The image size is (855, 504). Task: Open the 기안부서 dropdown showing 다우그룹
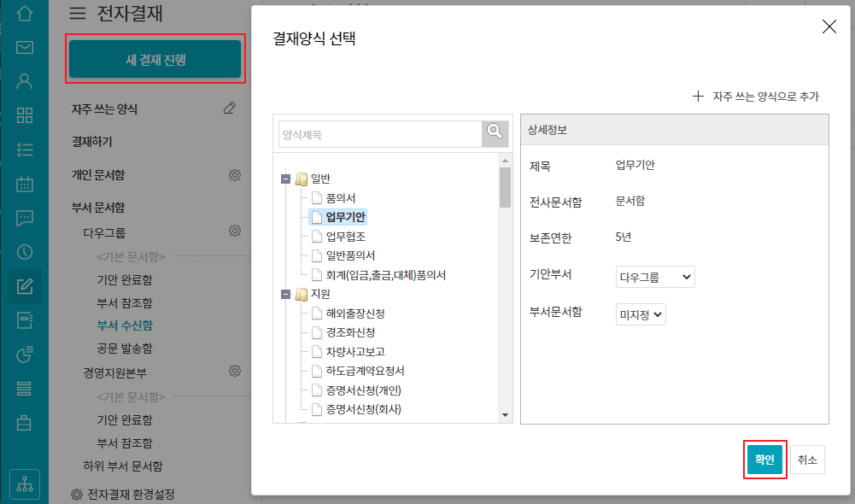[x=655, y=278]
